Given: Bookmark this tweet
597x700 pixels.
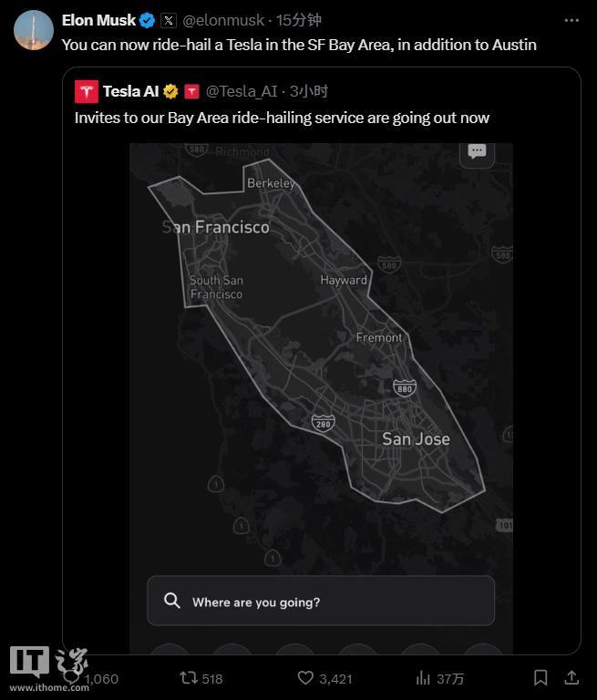Looking at the screenshot, I should click(x=540, y=678).
